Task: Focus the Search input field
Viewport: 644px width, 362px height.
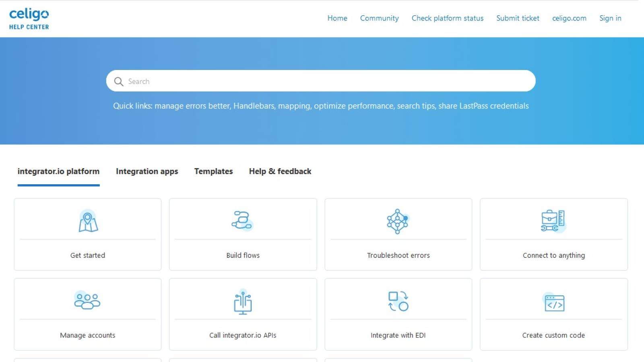Action: tap(321, 81)
